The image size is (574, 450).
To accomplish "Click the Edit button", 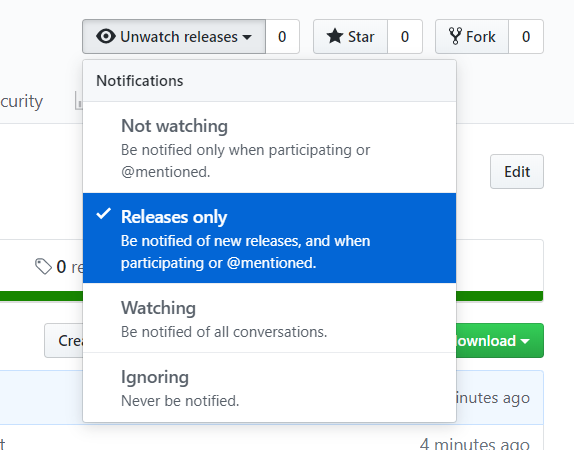I will click(517, 171).
